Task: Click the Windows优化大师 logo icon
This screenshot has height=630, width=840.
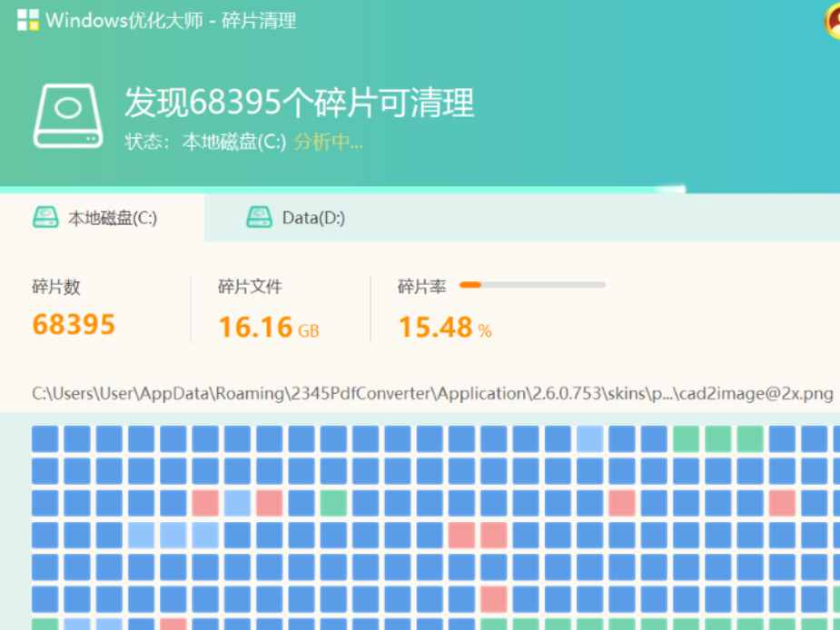Action: coord(28,20)
